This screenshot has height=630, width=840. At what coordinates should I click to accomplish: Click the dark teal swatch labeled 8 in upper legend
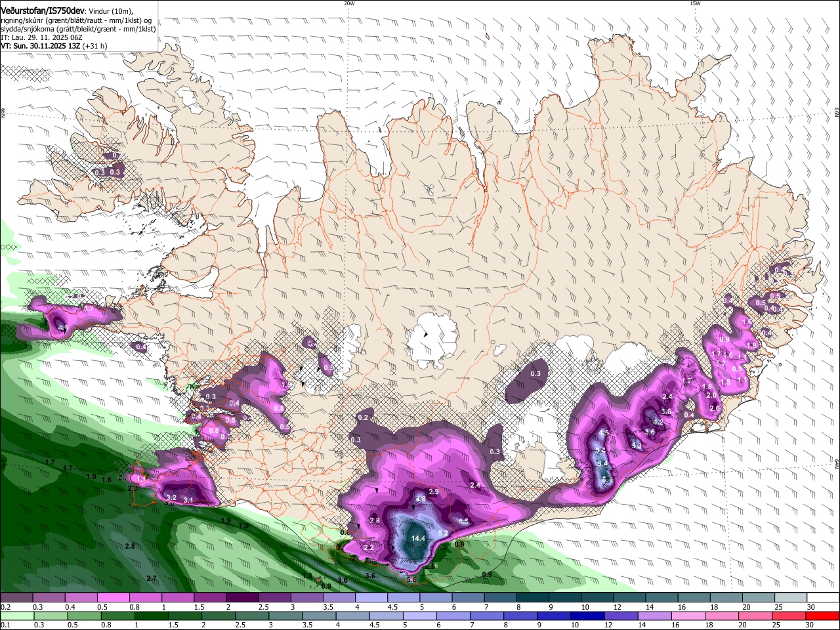point(532,598)
